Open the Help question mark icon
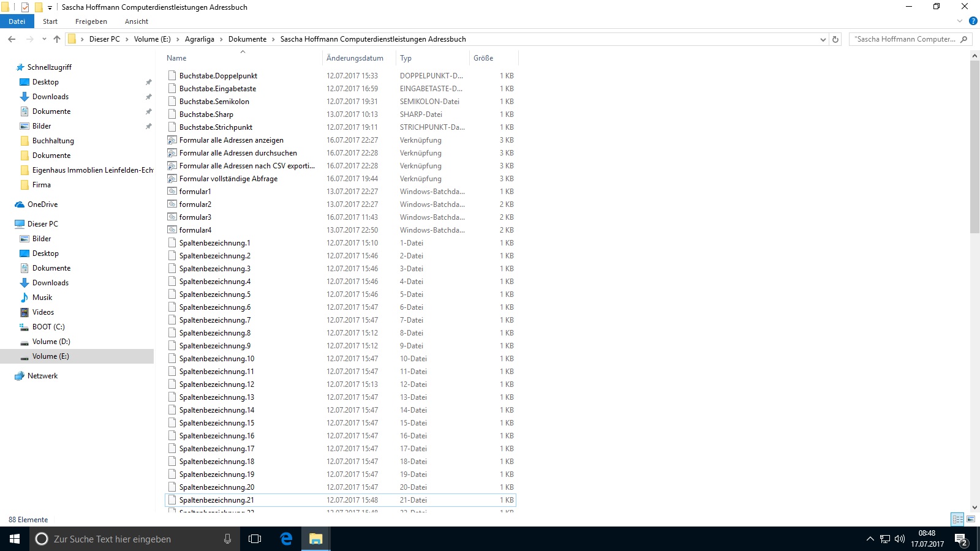The width and height of the screenshot is (980, 551). 973,21
